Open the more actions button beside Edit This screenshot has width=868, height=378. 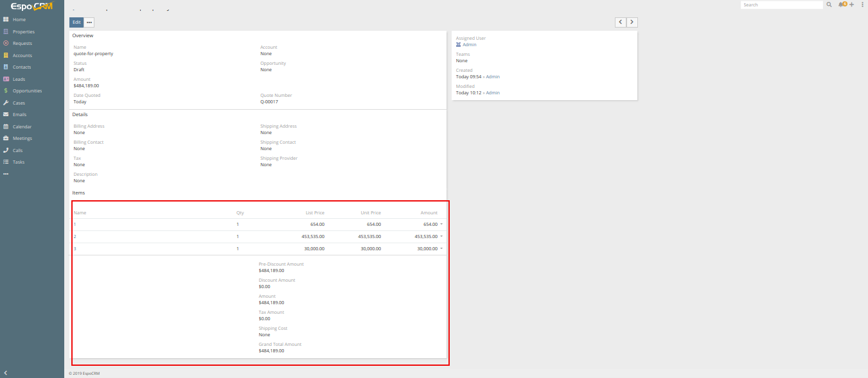click(89, 22)
